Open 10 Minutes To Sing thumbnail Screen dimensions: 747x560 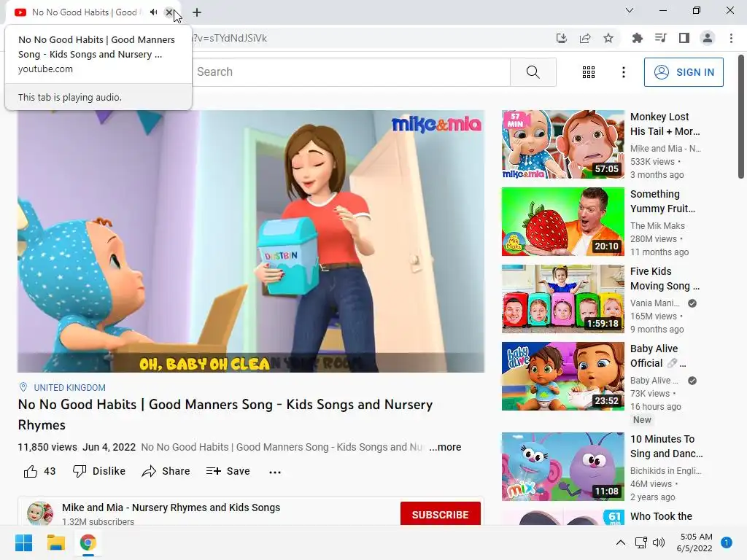coord(562,467)
